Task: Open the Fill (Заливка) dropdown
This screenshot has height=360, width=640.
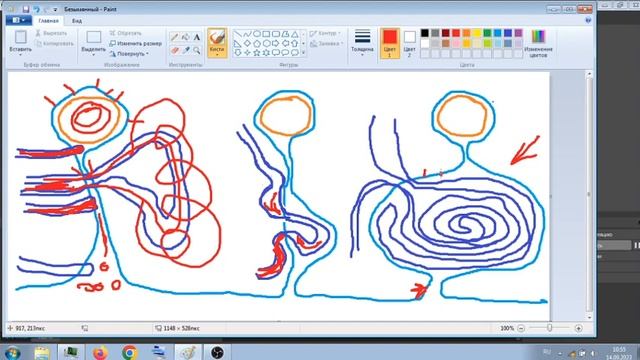Action: click(x=327, y=44)
